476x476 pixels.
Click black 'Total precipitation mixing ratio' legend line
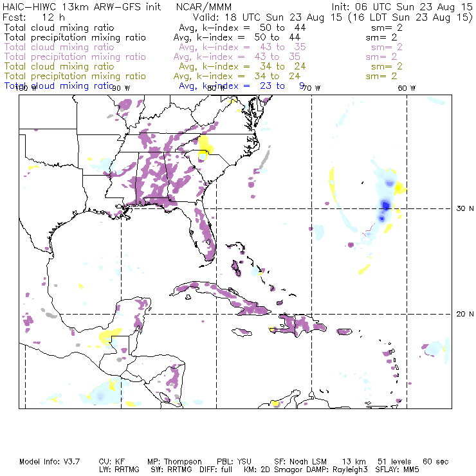pyautogui.click(x=75, y=37)
